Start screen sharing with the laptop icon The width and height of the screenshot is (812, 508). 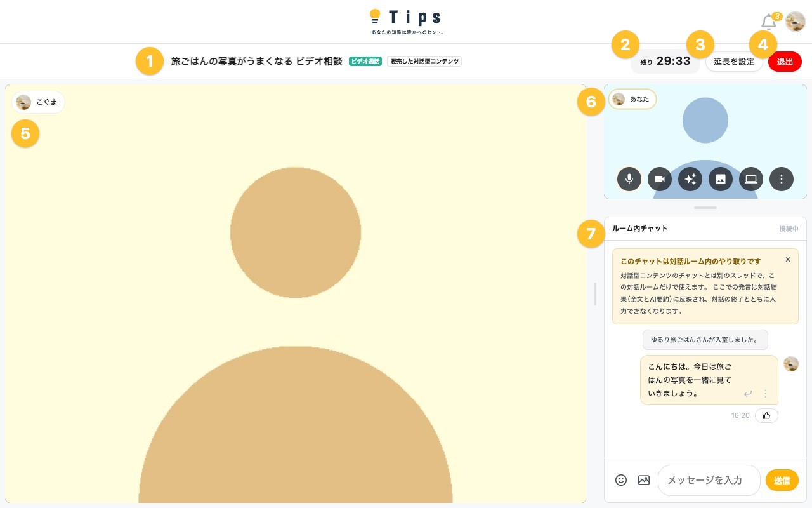(x=751, y=179)
